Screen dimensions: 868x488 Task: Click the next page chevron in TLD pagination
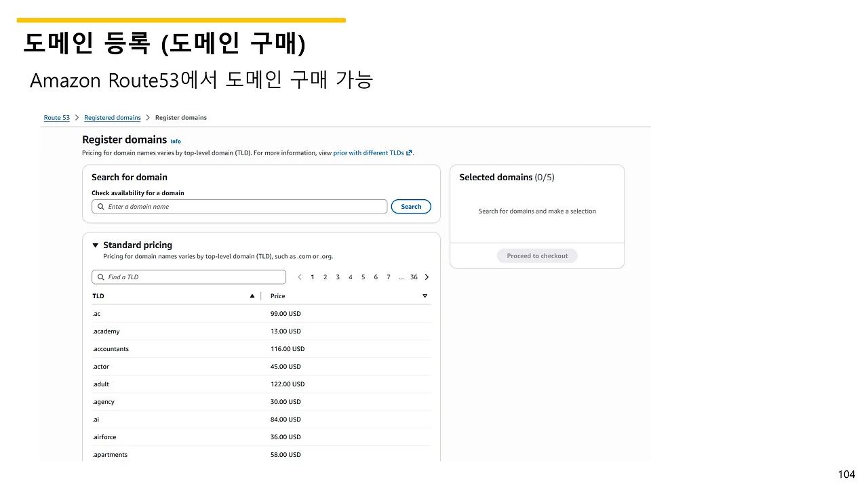pyautogui.click(x=427, y=277)
